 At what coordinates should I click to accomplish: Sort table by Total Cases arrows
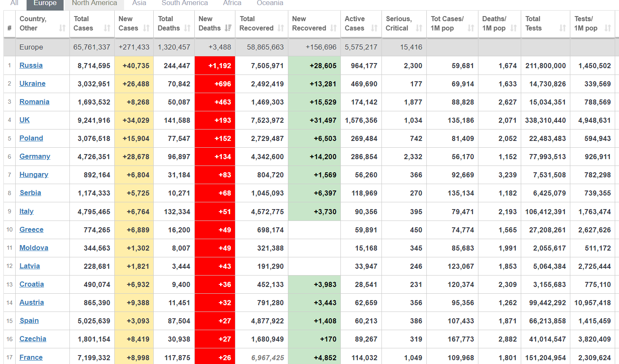[107, 28]
